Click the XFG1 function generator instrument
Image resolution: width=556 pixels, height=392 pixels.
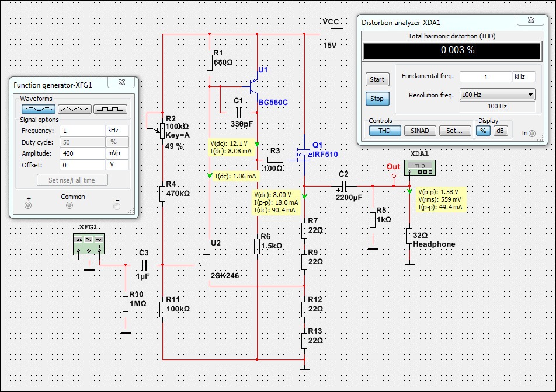(89, 244)
